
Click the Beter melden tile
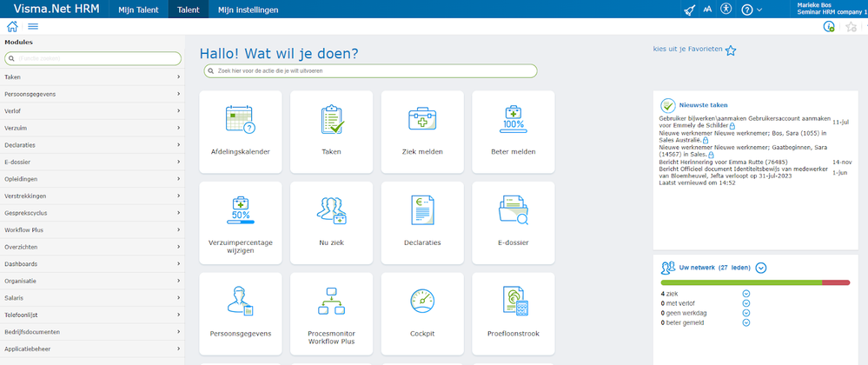point(514,131)
